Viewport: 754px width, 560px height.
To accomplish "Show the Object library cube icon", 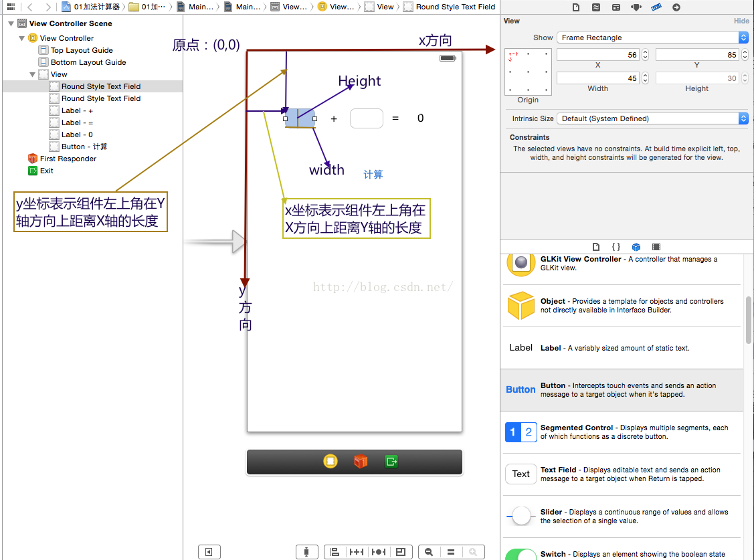I will coord(636,247).
